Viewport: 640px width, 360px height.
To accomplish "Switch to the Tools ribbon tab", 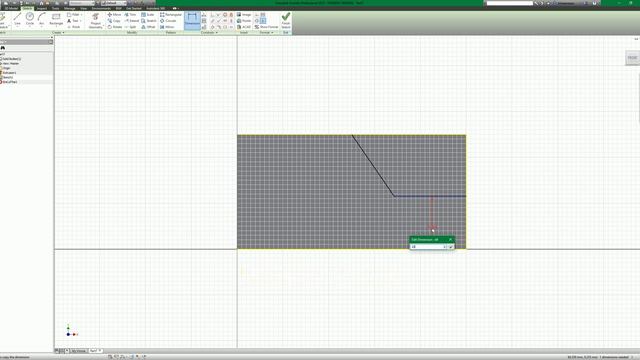I will point(55,8).
